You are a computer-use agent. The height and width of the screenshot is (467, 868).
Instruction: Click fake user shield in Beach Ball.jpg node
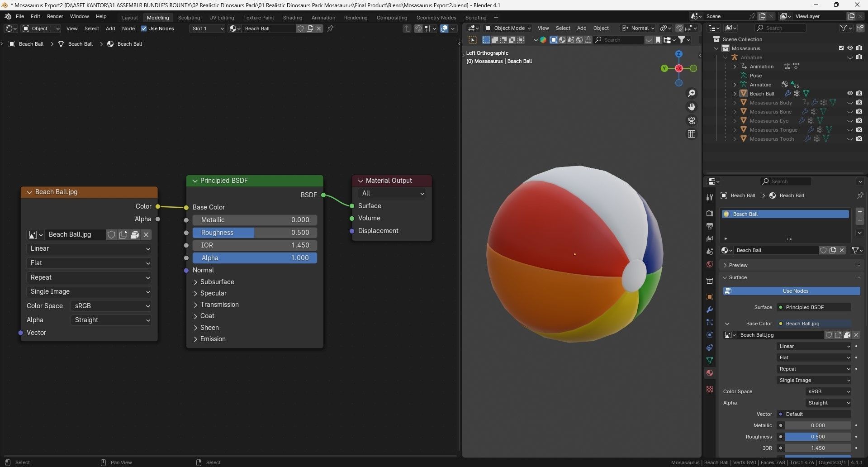[111, 234]
